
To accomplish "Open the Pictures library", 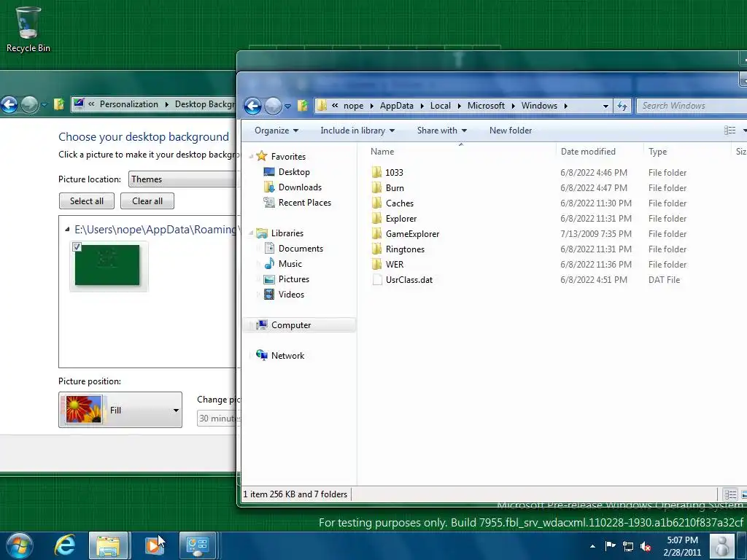I will pyautogui.click(x=293, y=279).
